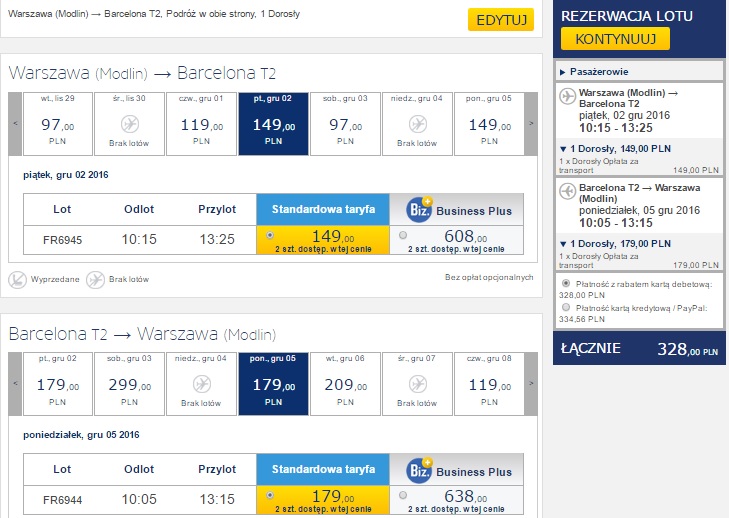Select the 638,00 Business Plus fare for FR6944
The image size is (729, 518).
coord(403,495)
